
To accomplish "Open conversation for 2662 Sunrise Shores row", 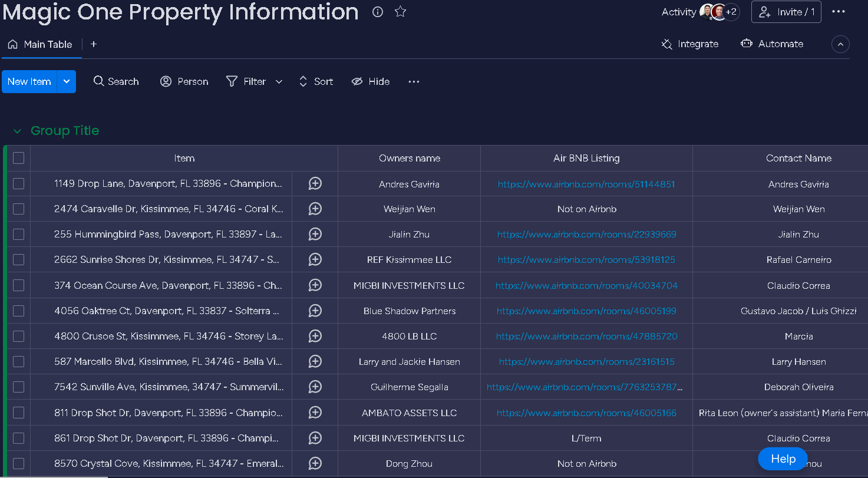I will tap(315, 260).
